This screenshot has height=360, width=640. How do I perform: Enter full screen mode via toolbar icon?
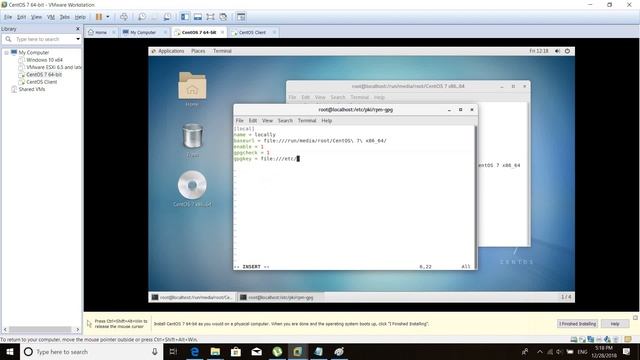click(210, 17)
